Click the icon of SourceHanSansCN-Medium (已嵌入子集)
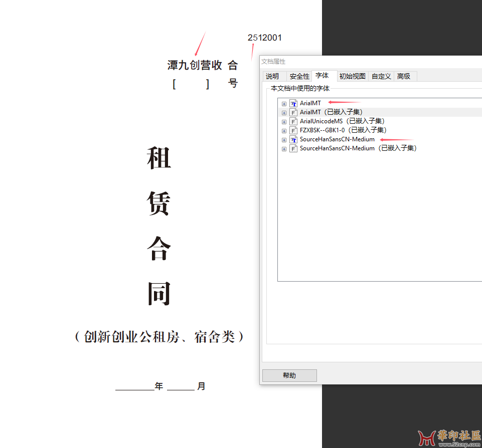The image size is (482, 448). pos(293,148)
